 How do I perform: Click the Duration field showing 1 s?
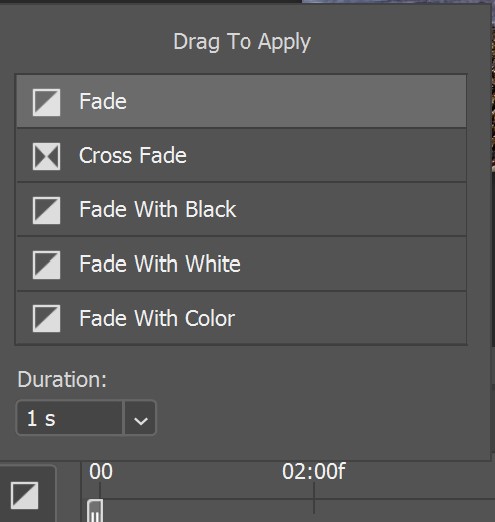point(70,418)
